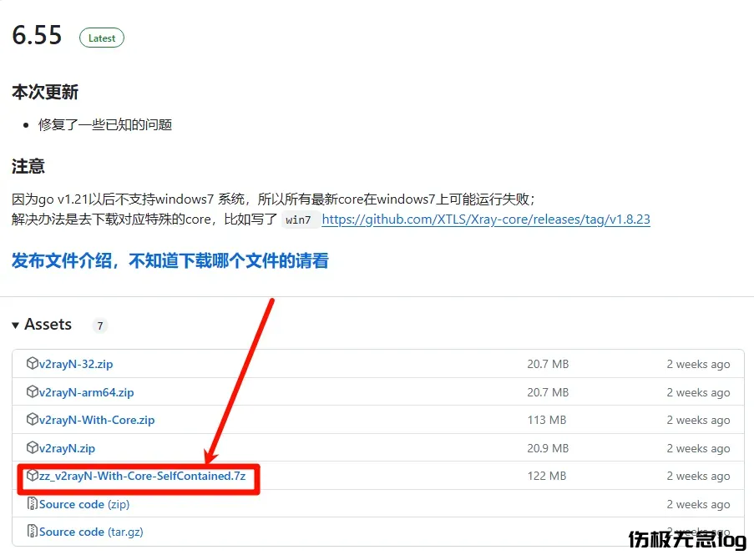754x560 pixels.
Task: Click 修复了一些已知的问题 bullet text
Action: click(x=105, y=124)
